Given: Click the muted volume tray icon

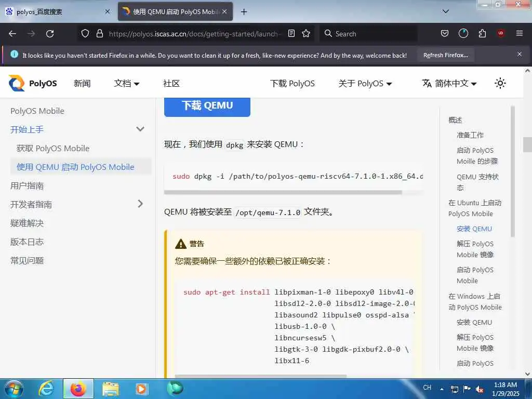Looking at the screenshot, I should click(480, 389).
